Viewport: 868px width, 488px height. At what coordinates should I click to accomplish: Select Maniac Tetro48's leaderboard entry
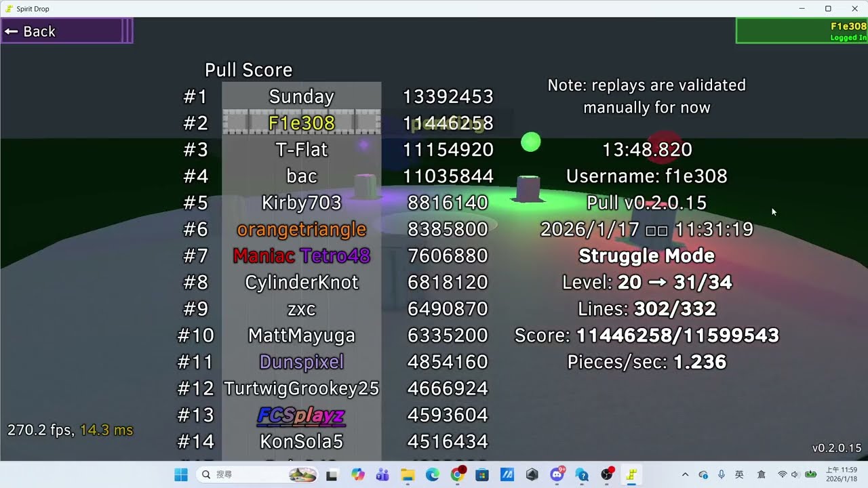coord(302,256)
